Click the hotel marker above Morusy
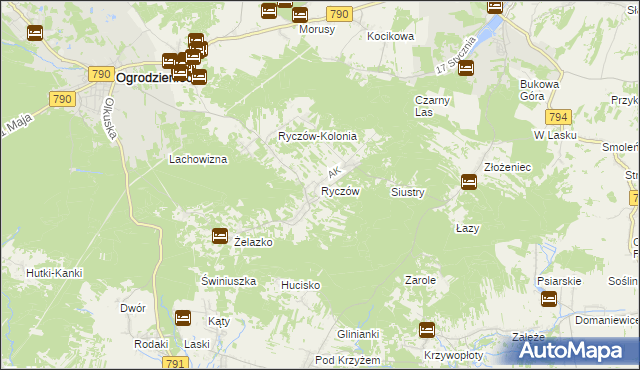The image size is (640, 370). tap(300, 15)
